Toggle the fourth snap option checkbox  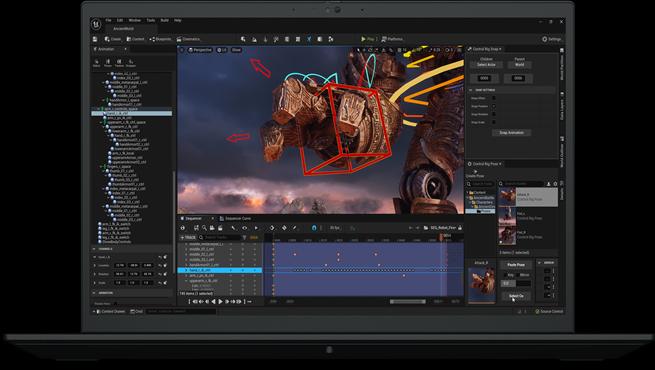[494, 122]
